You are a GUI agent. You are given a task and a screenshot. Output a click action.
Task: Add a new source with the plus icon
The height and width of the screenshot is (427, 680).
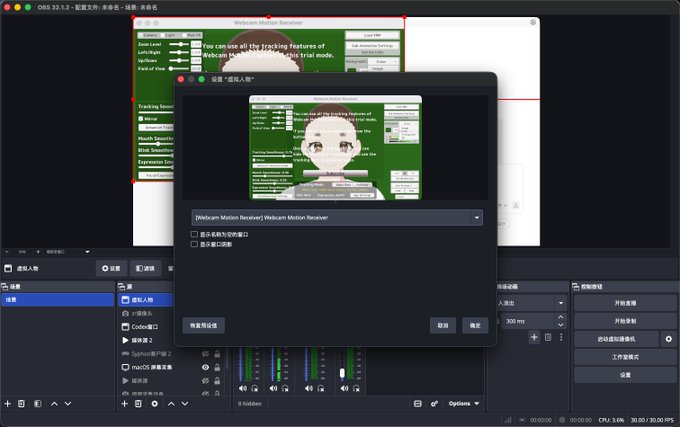pyautogui.click(x=124, y=404)
